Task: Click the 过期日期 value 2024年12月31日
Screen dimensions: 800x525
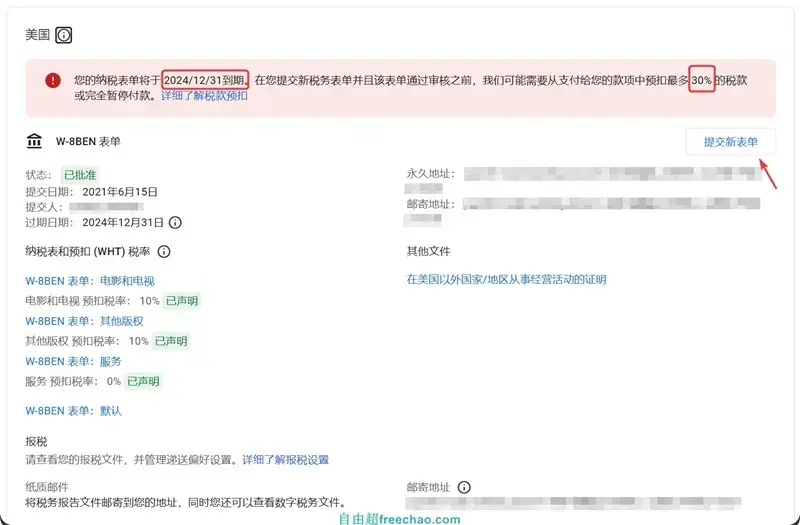Action: tap(123, 222)
